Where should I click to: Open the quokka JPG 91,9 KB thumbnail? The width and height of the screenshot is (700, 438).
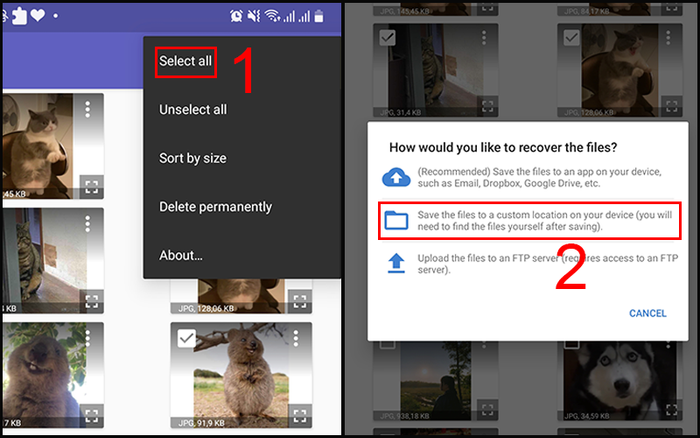tap(241, 375)
